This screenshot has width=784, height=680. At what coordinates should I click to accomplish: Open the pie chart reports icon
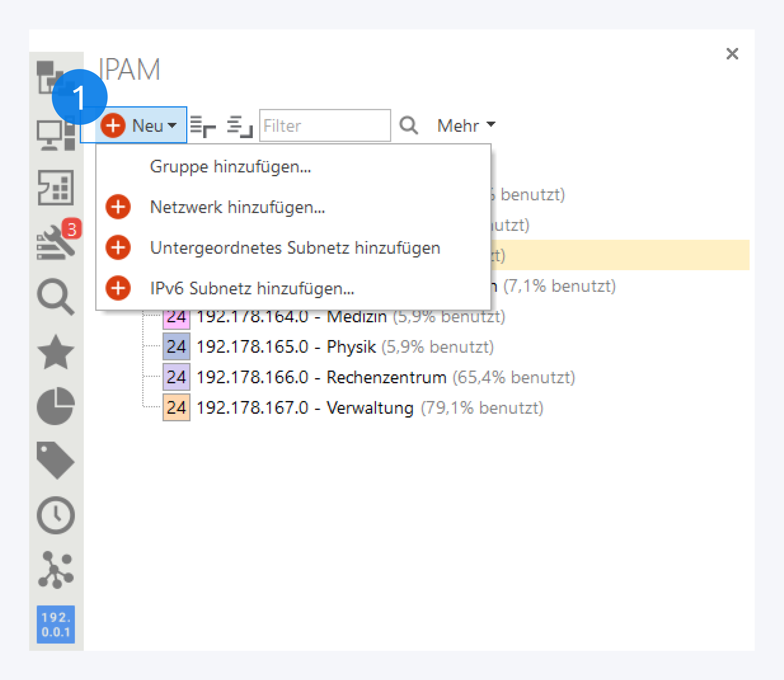coord(55,406)
